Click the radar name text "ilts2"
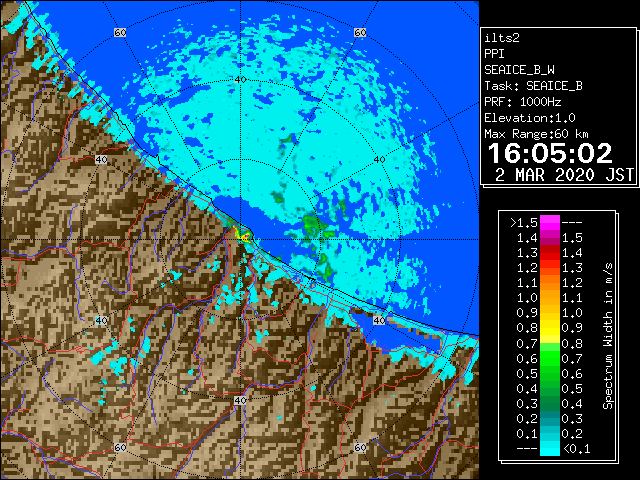Viewport: 640px width, 480px height. 502,38
